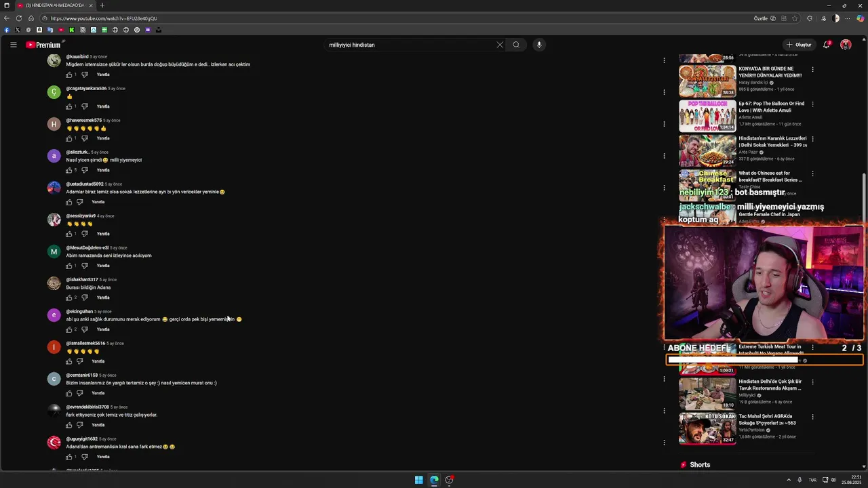Open options for the Pop The Balloon video
Screen dimensions: 868x488
(x=812, y=104)
